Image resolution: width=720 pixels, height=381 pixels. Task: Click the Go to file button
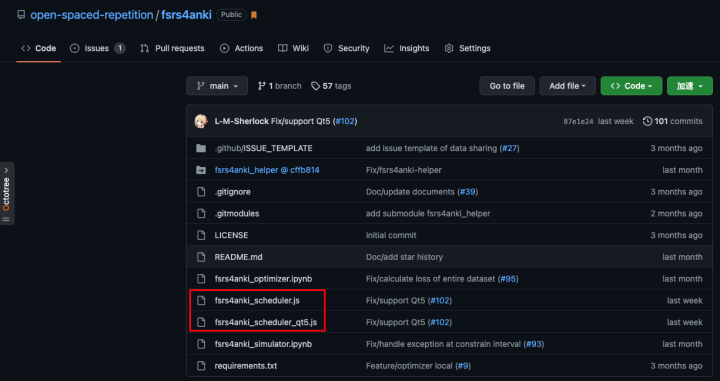[x=507, y=86]
